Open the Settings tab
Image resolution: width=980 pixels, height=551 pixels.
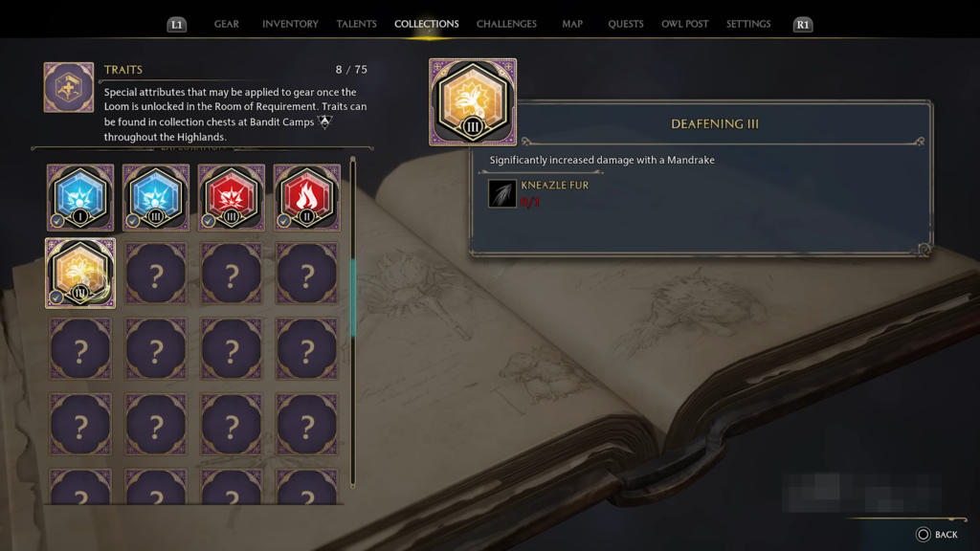748,24
